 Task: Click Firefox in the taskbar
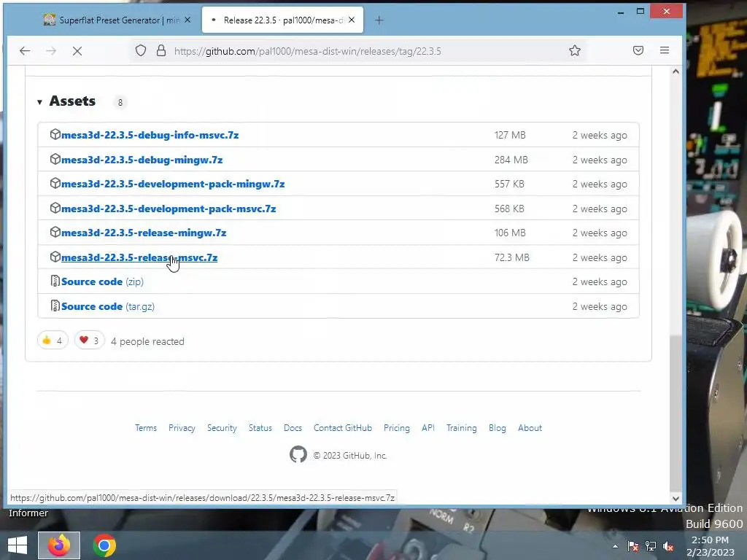coord(59,545)
